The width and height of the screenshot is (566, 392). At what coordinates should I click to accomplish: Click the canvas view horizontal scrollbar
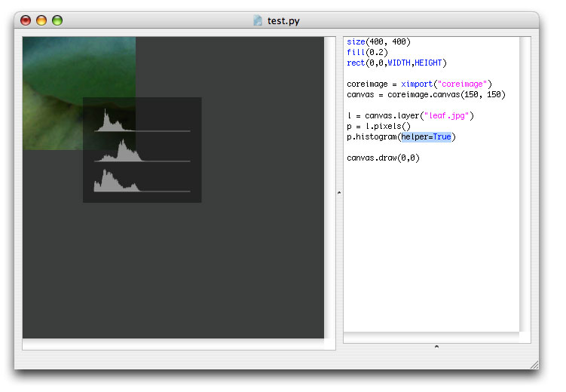pyautogui.click(x=173, y=344)
